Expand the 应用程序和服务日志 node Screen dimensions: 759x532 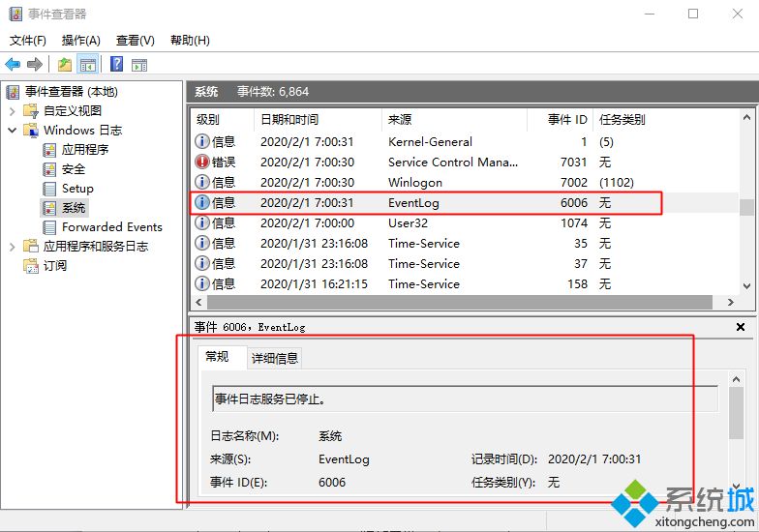(x=12, y=247)
